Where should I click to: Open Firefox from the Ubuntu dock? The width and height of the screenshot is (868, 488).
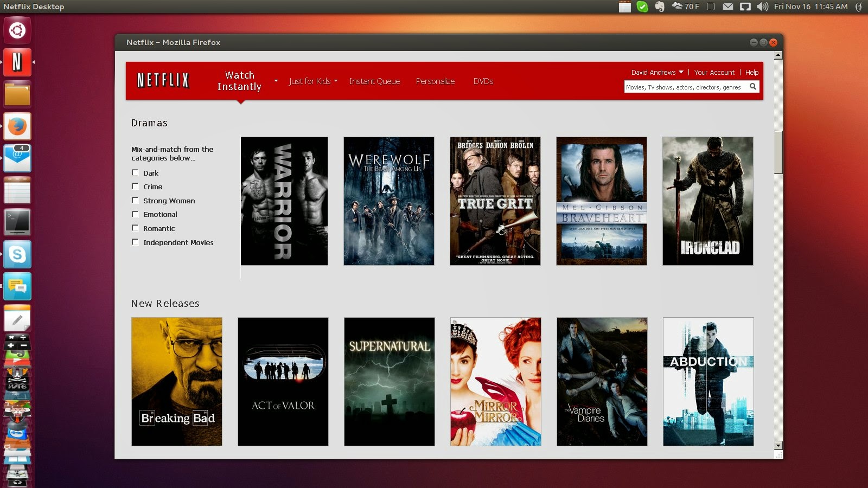point(17,126)
